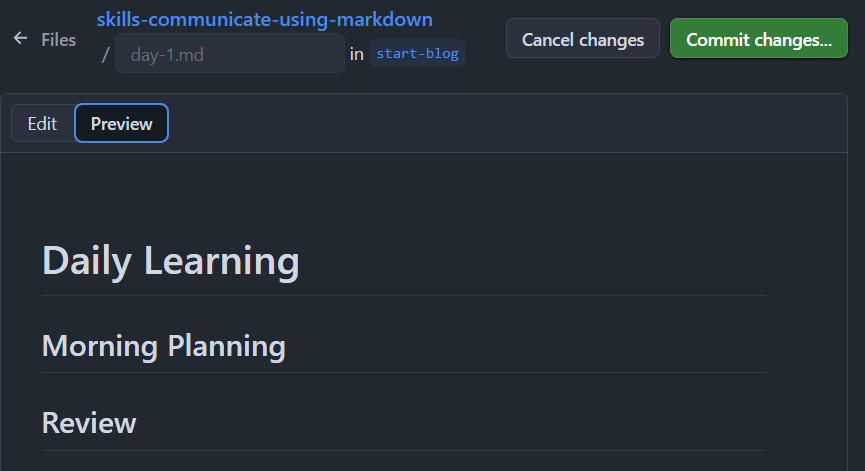Click the divider line under Daily Learning
Screen dimensions: 865x471
(x=404, y=296)
